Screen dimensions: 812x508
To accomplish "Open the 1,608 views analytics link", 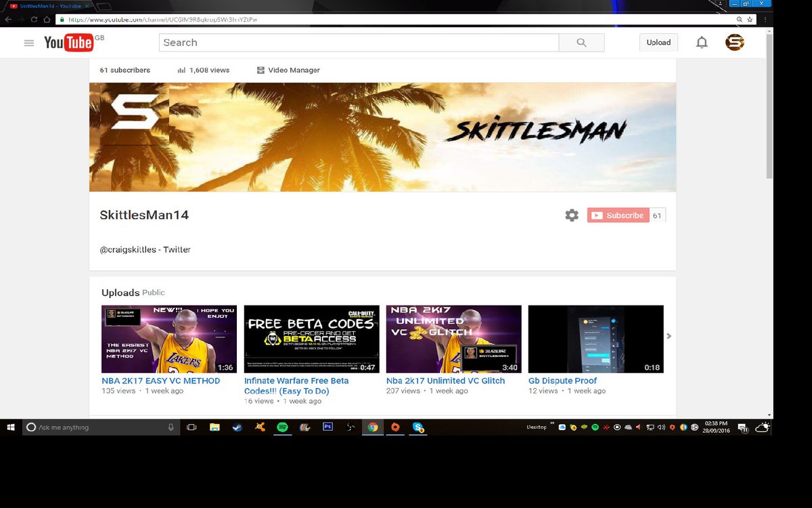I will (204, 70).
